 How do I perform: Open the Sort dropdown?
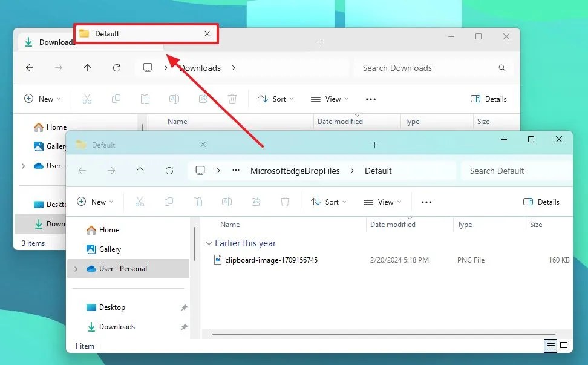pyautogui.click(x=328, y=201)
